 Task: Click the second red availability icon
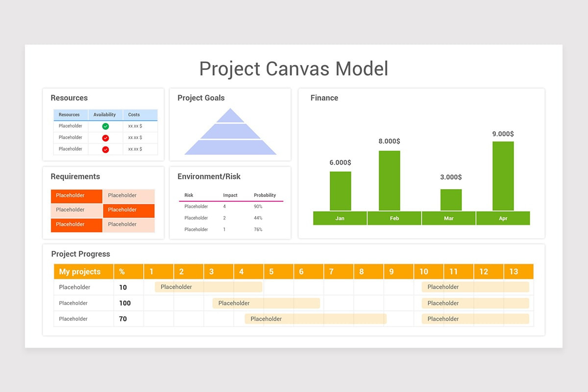tap(105, 149)
